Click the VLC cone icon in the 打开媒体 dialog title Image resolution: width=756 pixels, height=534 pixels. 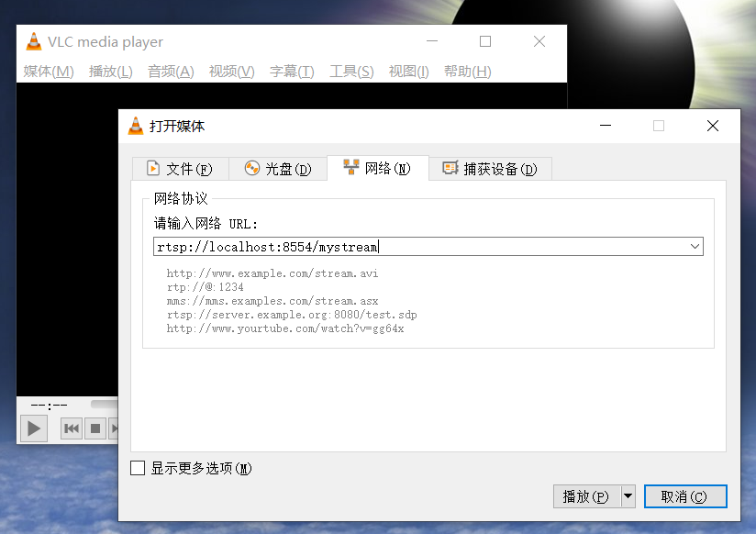(136, 126)
